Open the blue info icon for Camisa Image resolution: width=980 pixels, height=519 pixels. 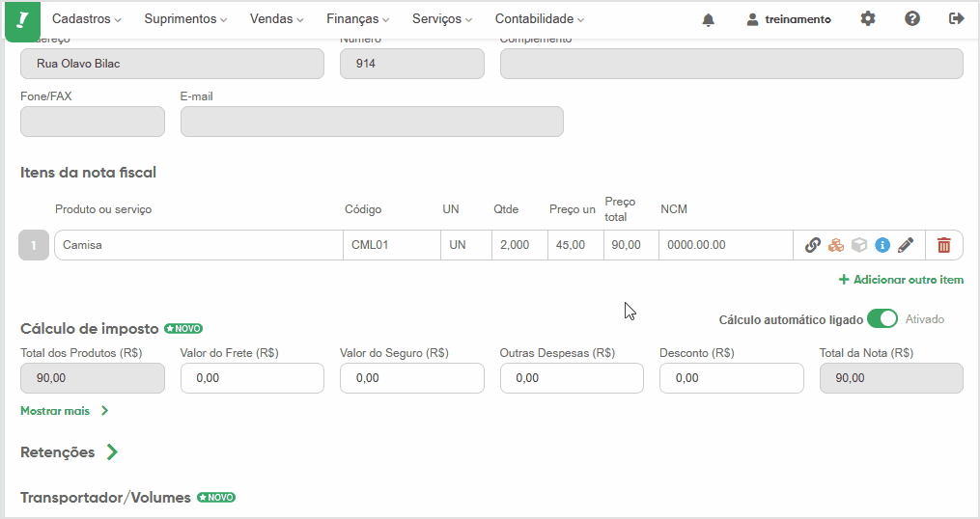point(882,245)
